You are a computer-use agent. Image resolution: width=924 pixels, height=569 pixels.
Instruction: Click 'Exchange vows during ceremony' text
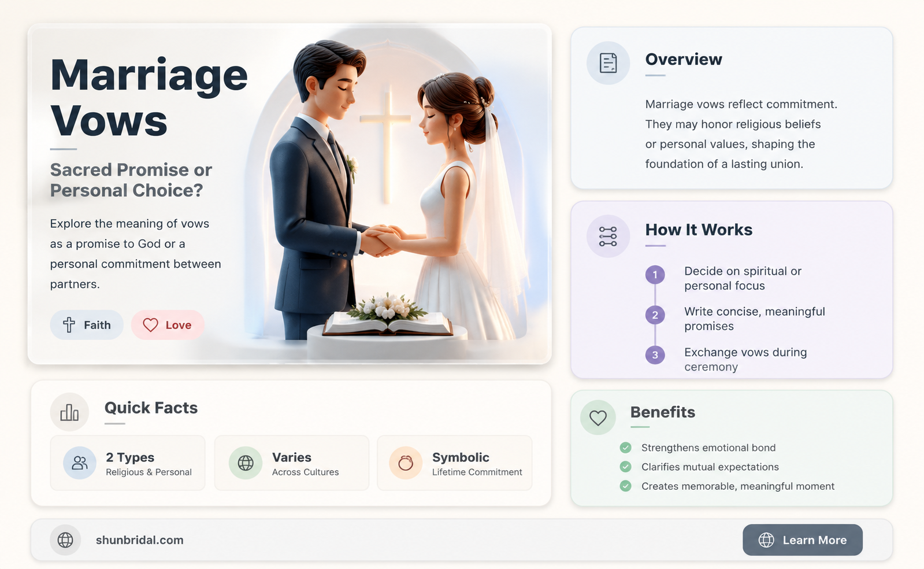click(x=745, y=359)
